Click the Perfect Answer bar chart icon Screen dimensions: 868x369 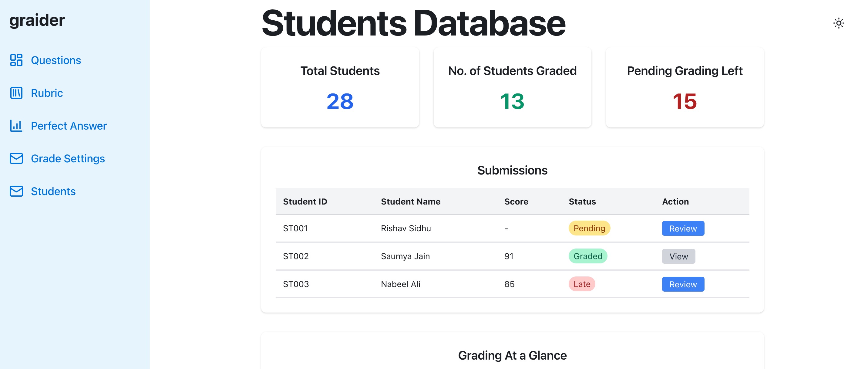pyautogui.click(x=16, y=125)
